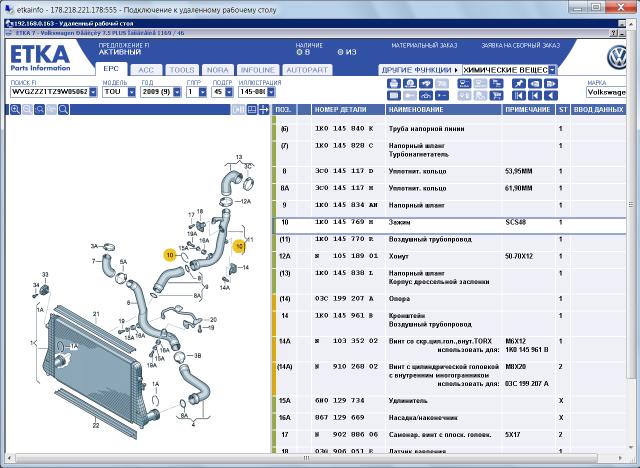Switch to the NORA tab
This screenshot has width=640, height=468.
tap(218, 70)
